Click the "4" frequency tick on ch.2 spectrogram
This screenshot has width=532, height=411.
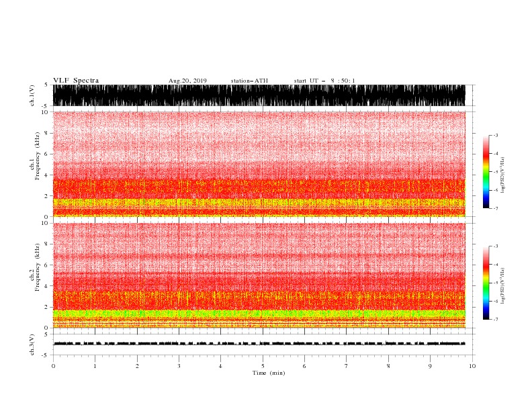(47, 286)
